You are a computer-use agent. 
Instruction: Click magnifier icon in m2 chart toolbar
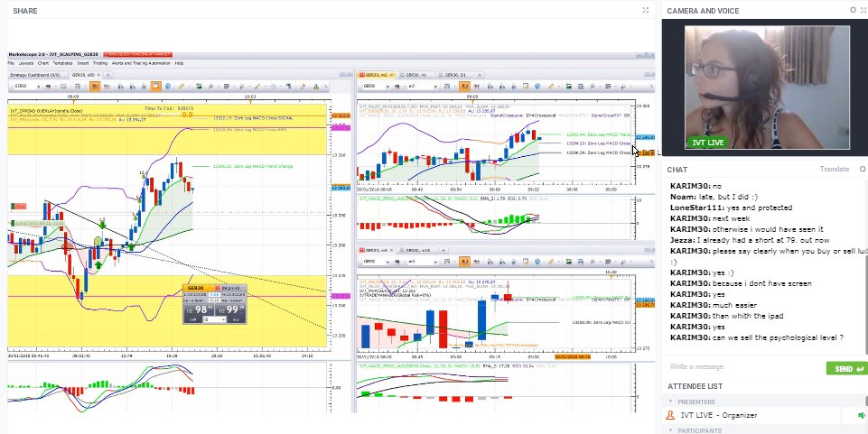(x=593, y=87)
